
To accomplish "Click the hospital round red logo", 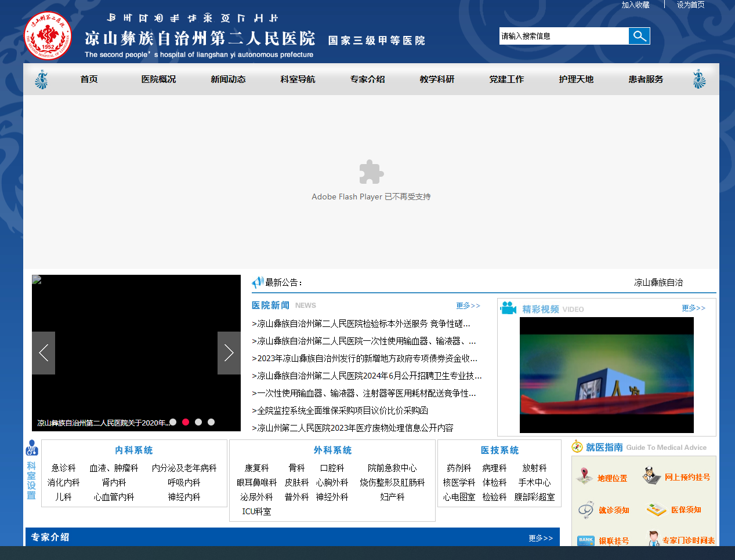I will tap(48, 35).
